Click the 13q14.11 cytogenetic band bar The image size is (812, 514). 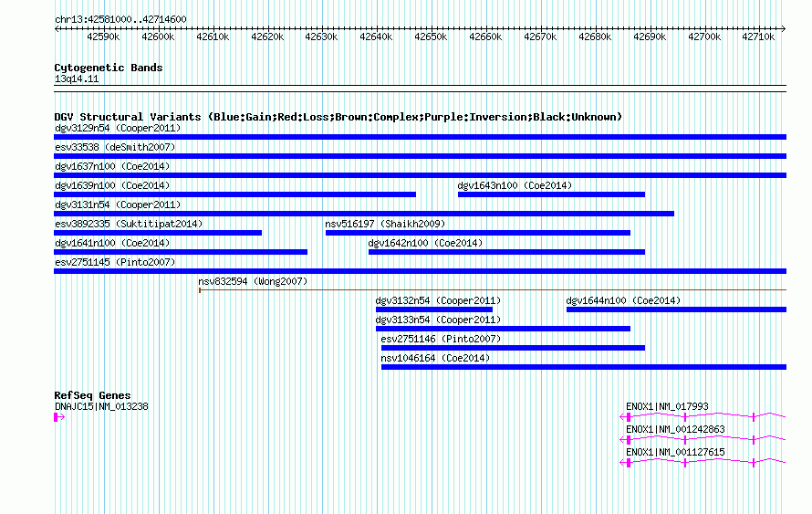click(x=420, y=89)
